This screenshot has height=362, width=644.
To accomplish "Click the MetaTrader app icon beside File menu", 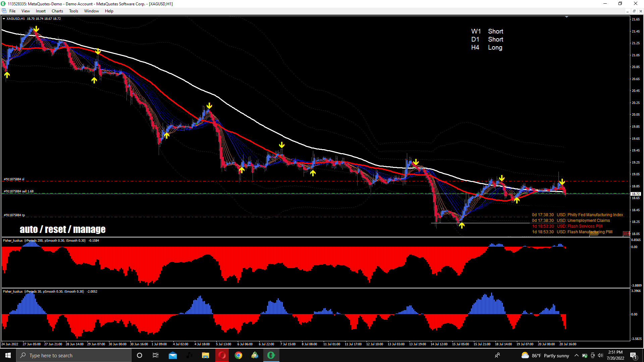I will pyautogui.click(x=4, y=11).
